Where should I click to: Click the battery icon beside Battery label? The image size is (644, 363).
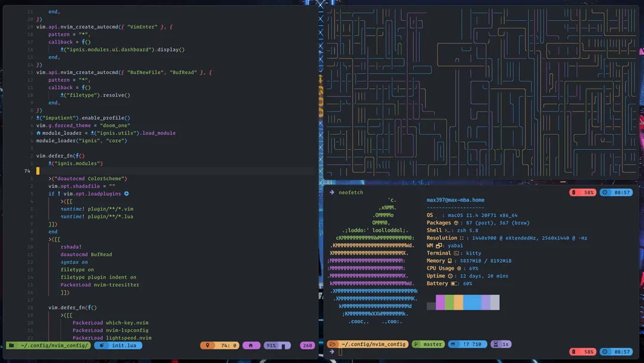[x=454, y=284]
